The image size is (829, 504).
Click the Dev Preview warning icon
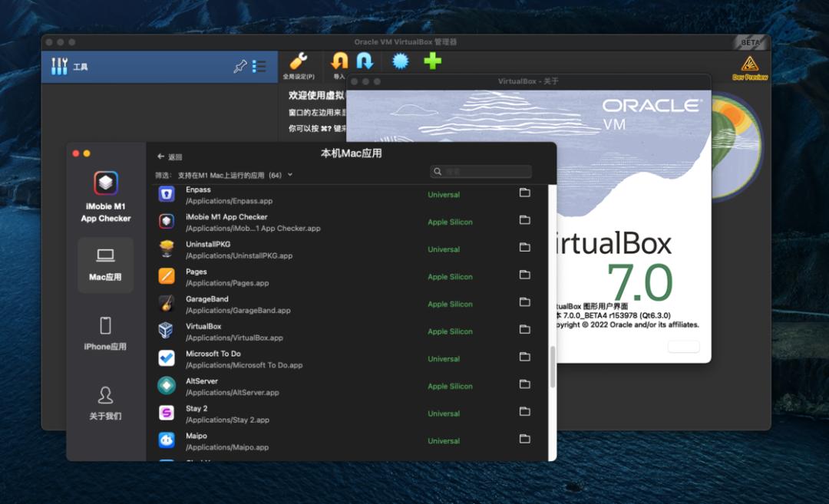(x=750, y=64)
